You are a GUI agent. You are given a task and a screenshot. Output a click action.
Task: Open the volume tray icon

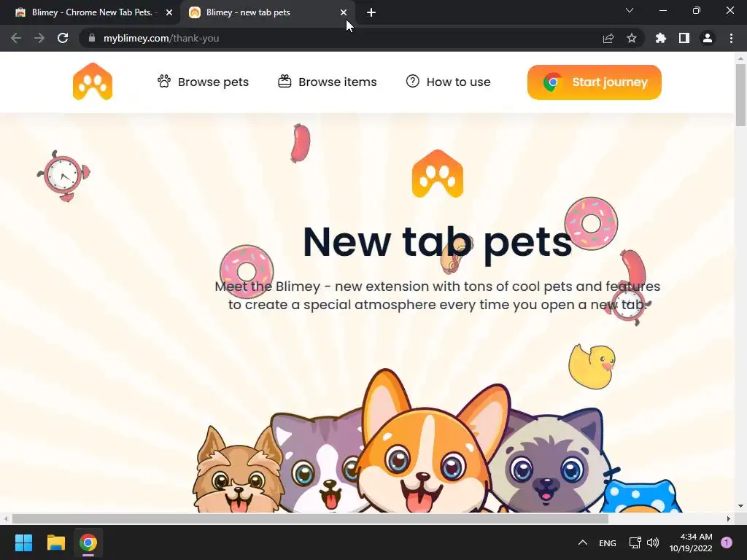coord(653,542)
